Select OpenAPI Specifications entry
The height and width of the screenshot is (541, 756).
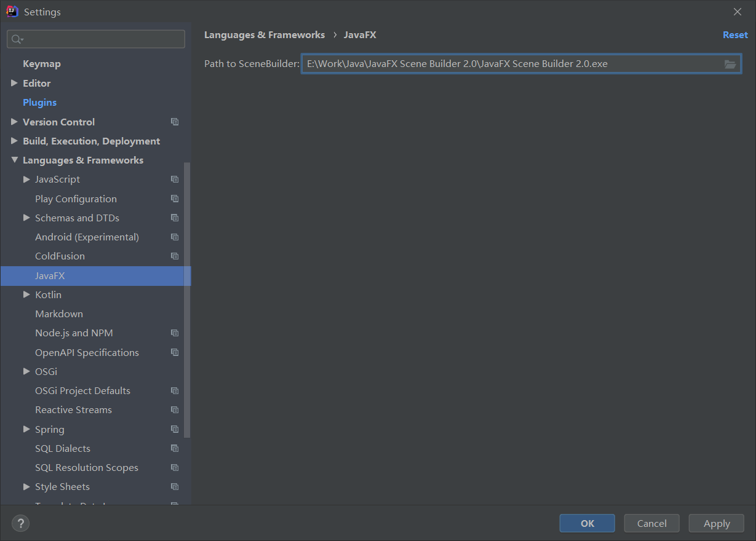coord(87,352)
